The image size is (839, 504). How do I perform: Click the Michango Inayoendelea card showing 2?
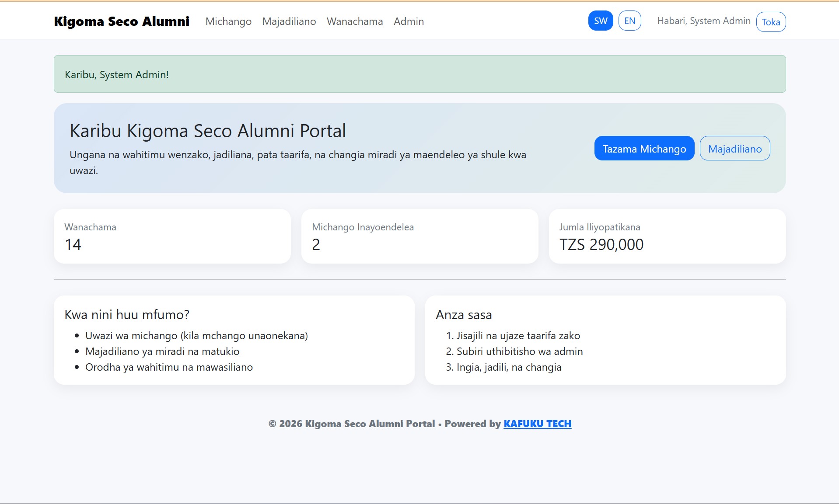click(x=419, y=236)
